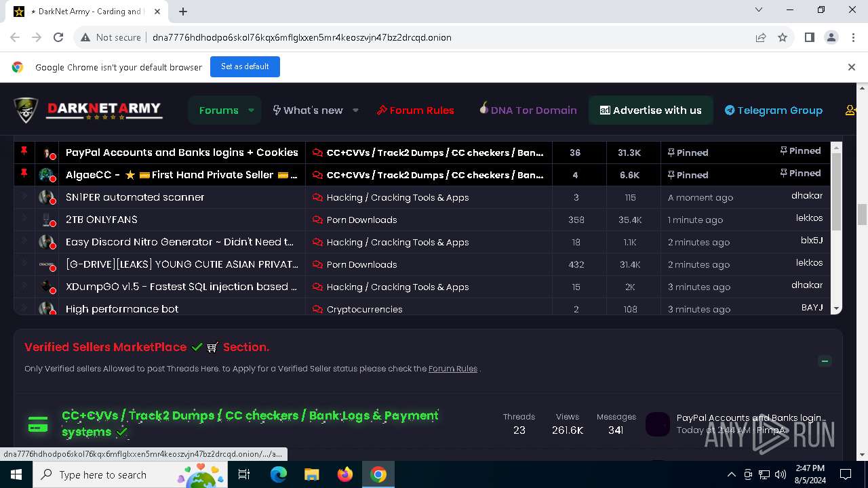
Task: Open the Forums menu item
Action: [218, 110]
